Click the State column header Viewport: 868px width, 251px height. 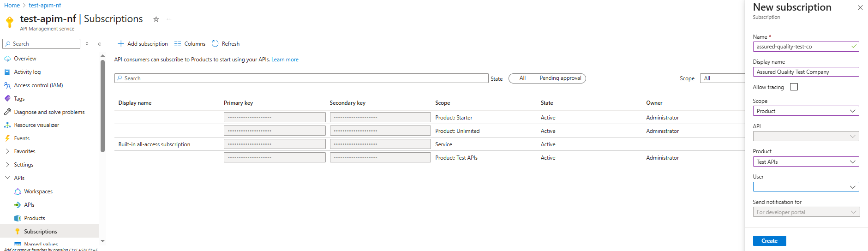click(547, 103)
